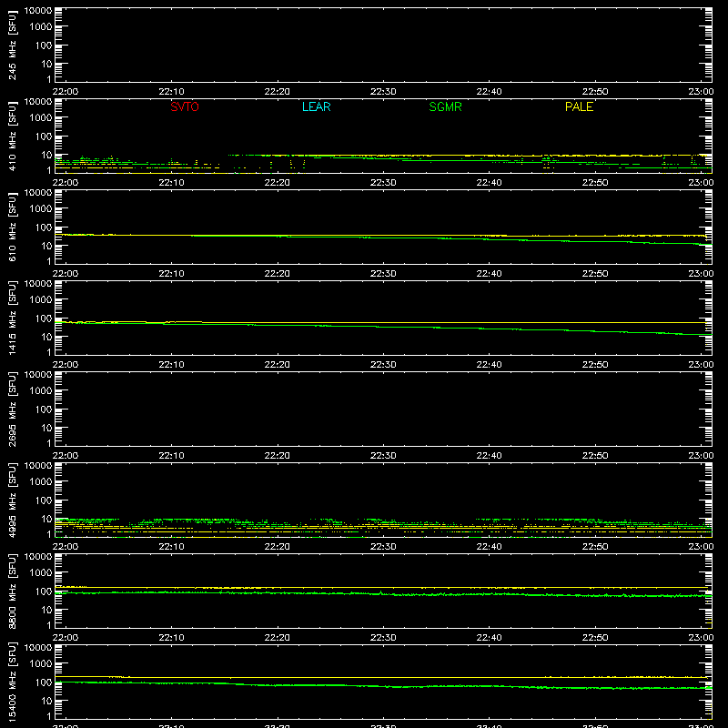The image size is (728, 728).
Task: Click the 10000 tick label on 4995 MHz panel
Action: coord(38,466)
